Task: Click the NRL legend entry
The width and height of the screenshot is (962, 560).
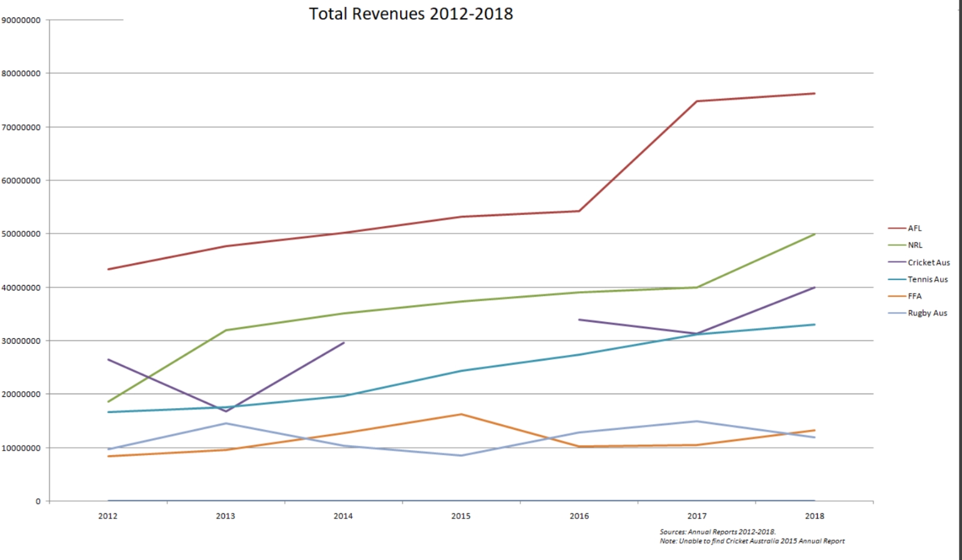Action: 905,246
